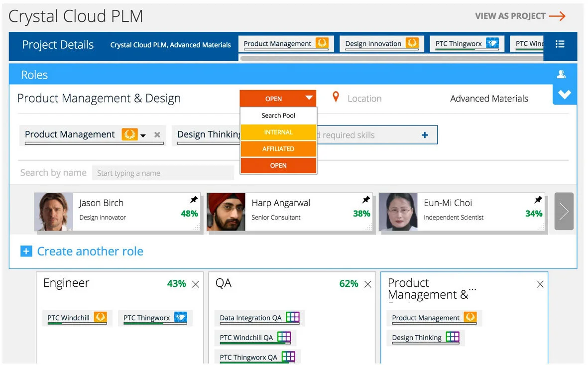Click grid icon next to Design Thinking in card
The width and height of the screenshot is (588, 365).
pos(452,337)
